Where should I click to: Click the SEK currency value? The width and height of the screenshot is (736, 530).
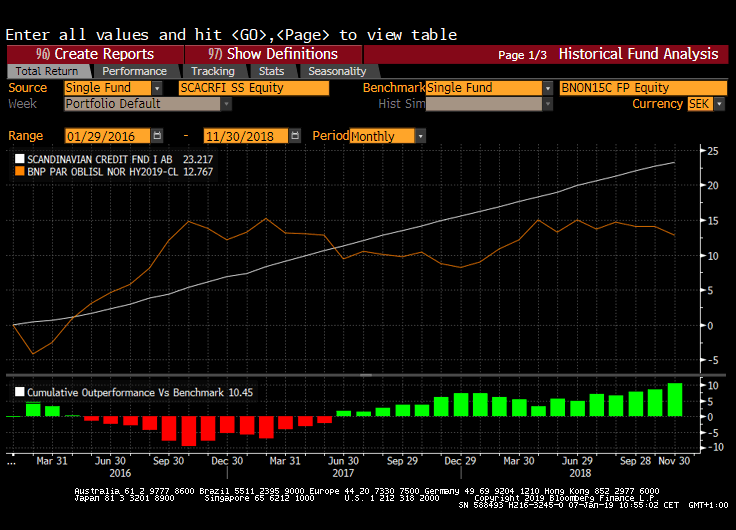pos(700,104)
